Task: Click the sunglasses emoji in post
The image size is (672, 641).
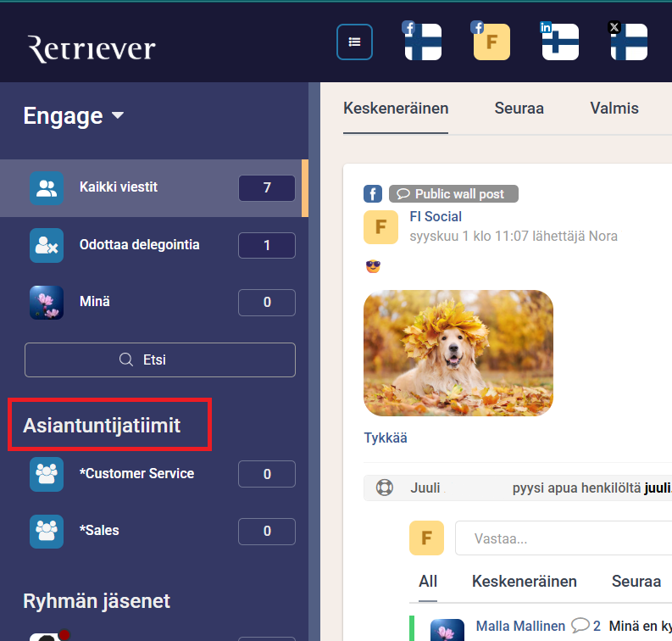Action: [373, 266]
